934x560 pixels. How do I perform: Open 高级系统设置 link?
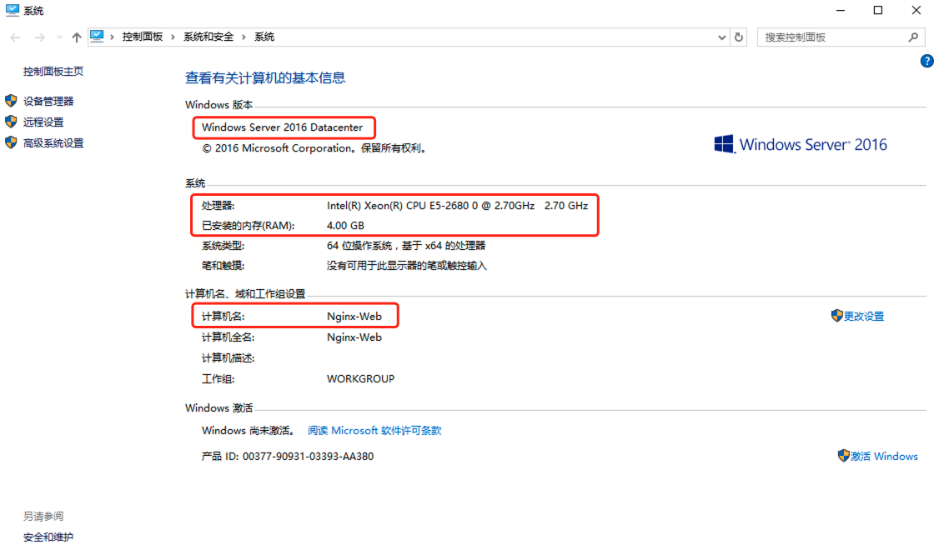pos(53,142)
